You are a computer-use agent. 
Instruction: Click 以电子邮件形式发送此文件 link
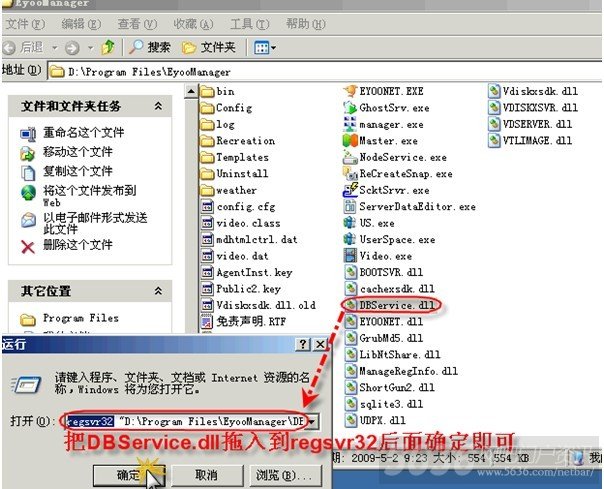pyautogui.click(x=95, y=223)
